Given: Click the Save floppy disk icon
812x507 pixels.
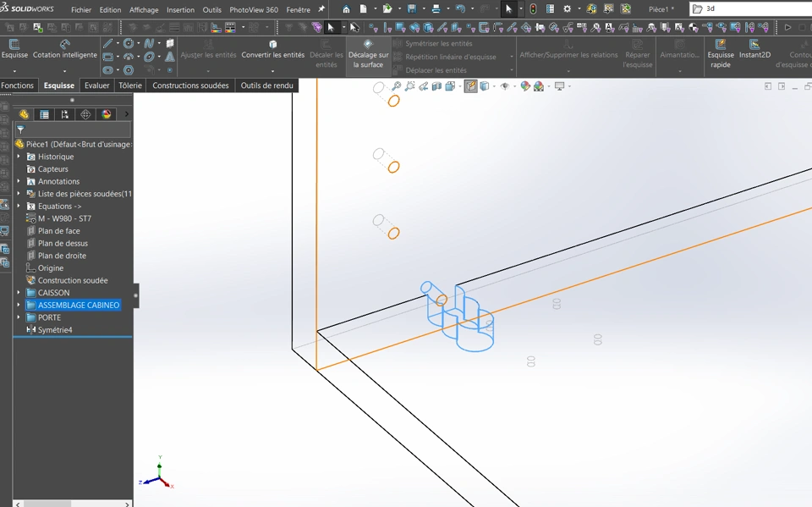Looking at the screenshot, I should click(x=412, y=9).
